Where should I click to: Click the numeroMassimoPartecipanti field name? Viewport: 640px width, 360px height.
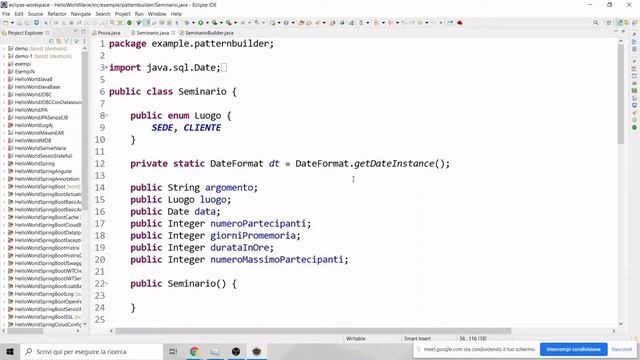(x=277, y=260)
